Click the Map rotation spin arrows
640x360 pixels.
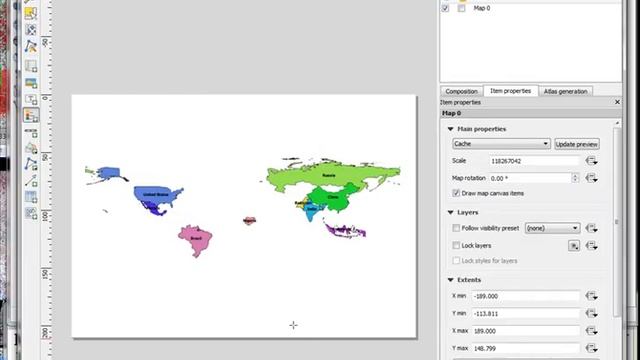pyautogui.click(x=575, y=178)
